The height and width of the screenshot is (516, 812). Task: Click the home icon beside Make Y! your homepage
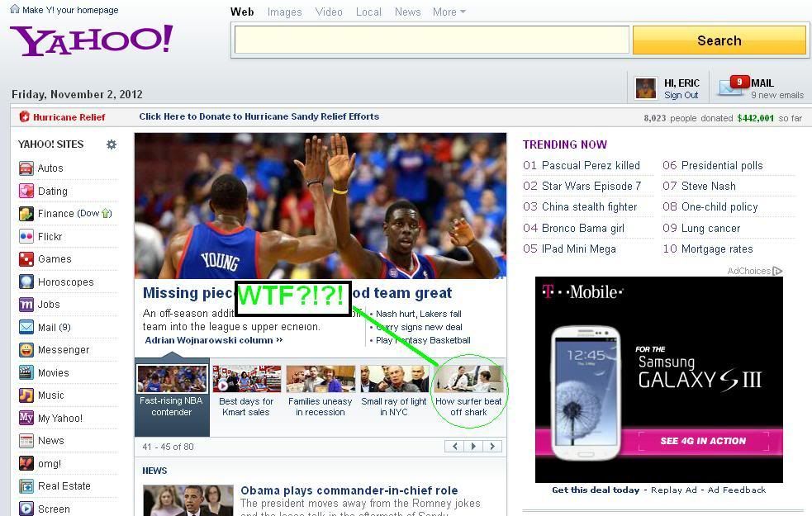15,9
